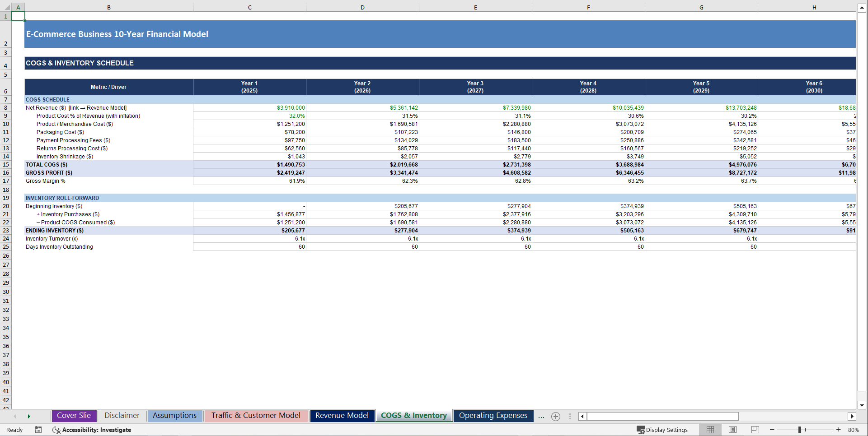Open Display Settings from the status bar
The height and width of the screenshot is (436, 868).
[662, 430]
